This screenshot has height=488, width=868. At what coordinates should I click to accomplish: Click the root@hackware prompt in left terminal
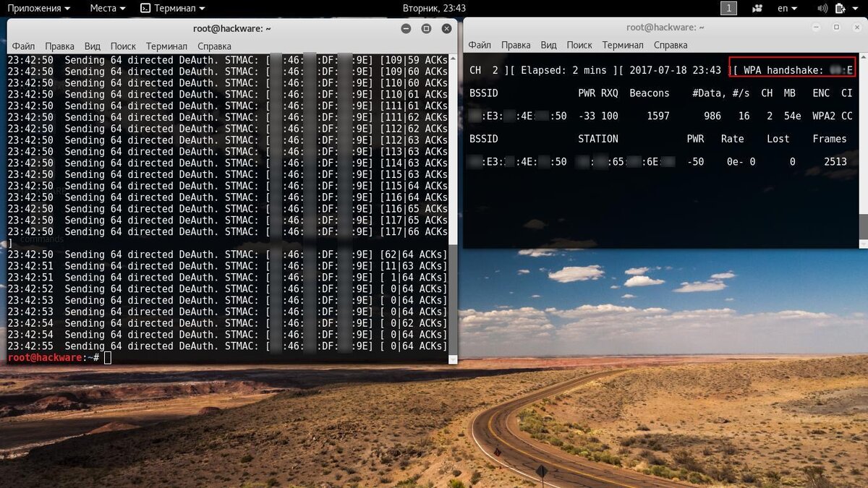[54, 358]
